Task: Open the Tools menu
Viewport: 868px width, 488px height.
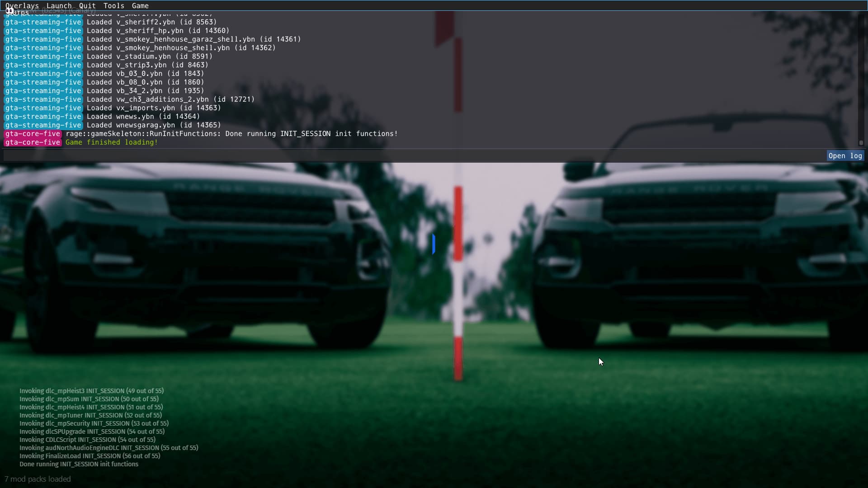Action: click(114, 5)
